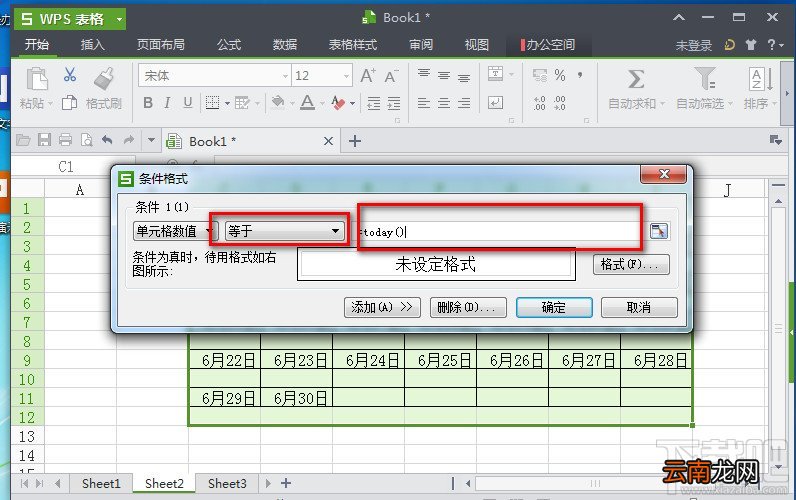The width and height of the screenshot is (796, 500).
Task: Select the Sheet1 sheet tab
Action: coord(101,483)
